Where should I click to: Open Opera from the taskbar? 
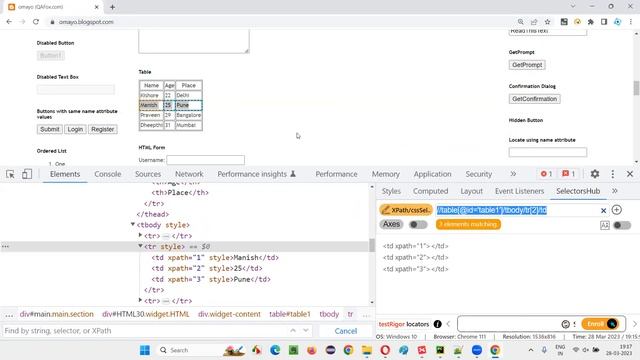[385, 350]
